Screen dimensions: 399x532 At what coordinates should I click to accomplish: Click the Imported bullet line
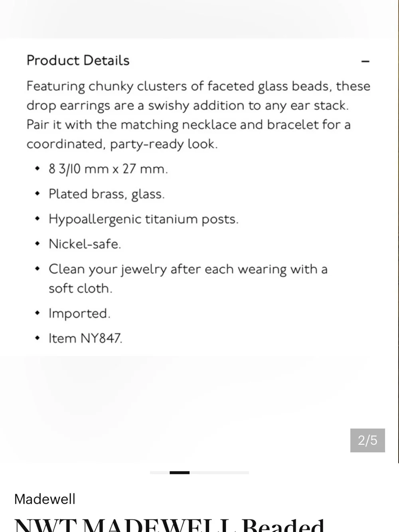79,313
